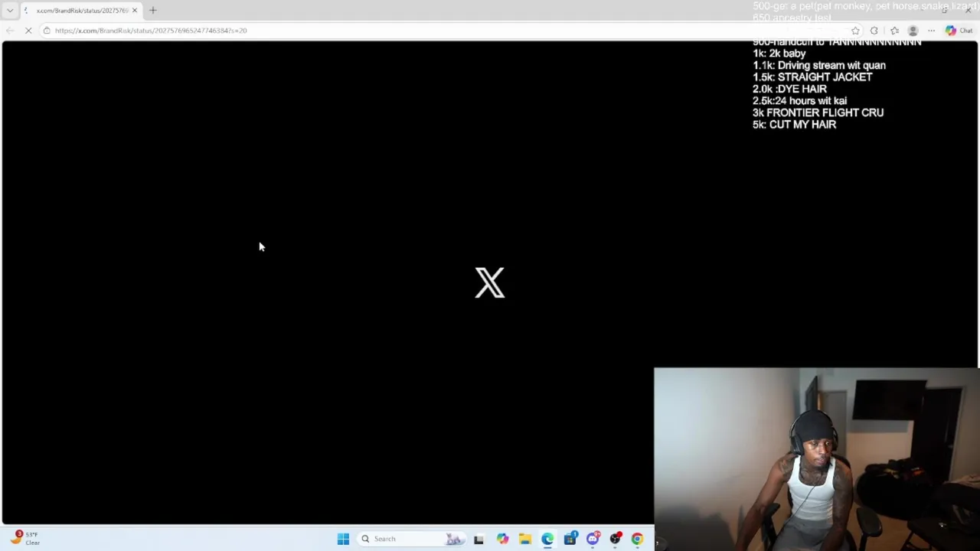Expand the tab list dropdown arrow
Image resolution: width=980 pixels, height=551 pixels.
point(9,10)
